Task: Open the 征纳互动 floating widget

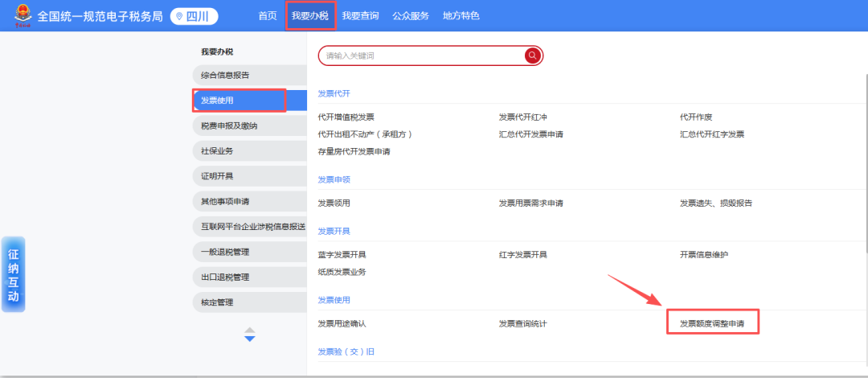Action: tap(14, 275)
